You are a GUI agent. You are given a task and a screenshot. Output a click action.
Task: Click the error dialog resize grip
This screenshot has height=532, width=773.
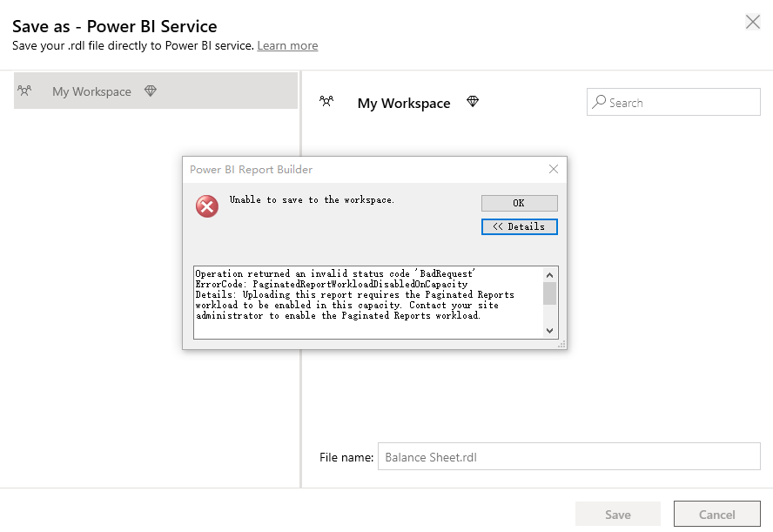561,344
